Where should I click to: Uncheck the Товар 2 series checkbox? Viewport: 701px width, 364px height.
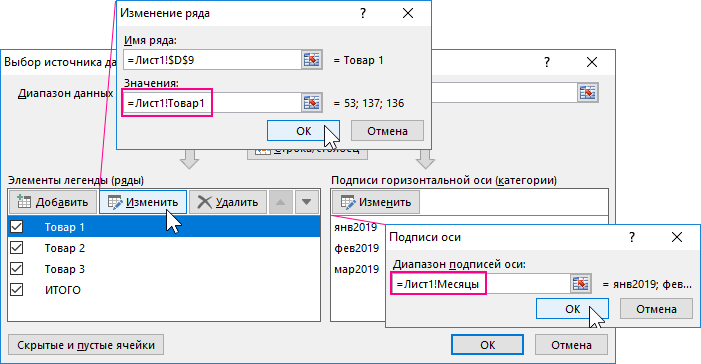[x=17, y=248]
